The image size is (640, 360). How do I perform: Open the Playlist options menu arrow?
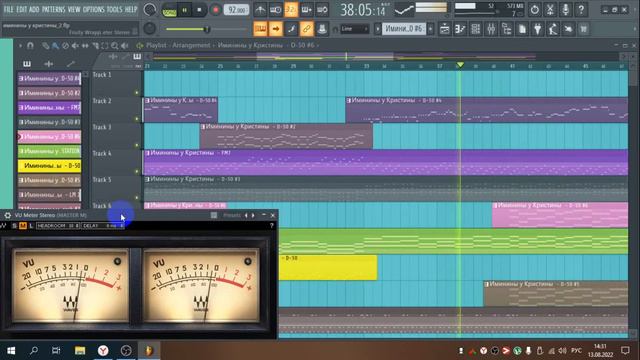[20, 46]
